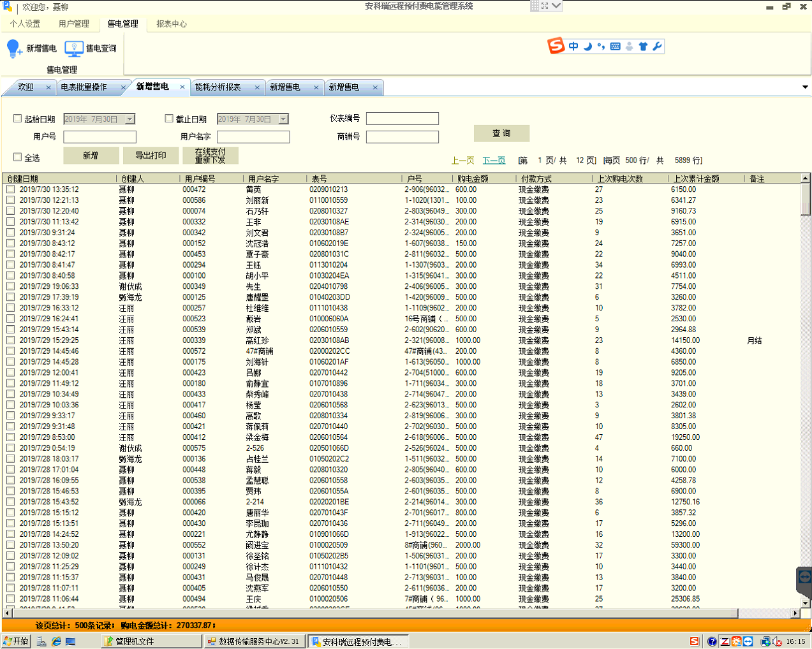This screenshot has height=649, width=812.
Task: Launch Internet Explorer from quick launch
Action: point(56,641)
